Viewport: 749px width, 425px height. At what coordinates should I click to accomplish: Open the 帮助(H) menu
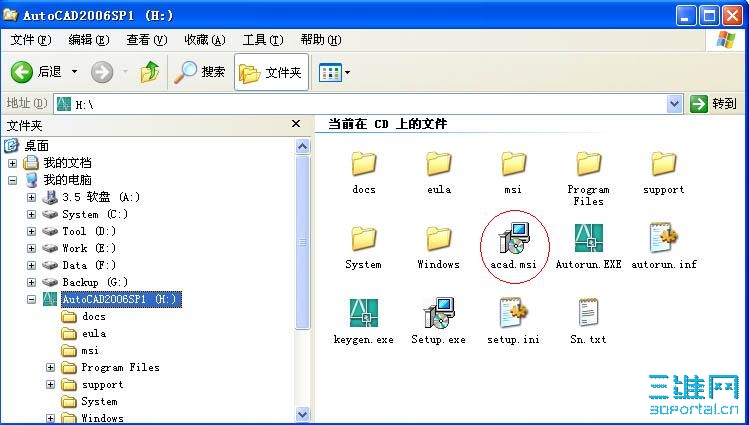[321, 40]
